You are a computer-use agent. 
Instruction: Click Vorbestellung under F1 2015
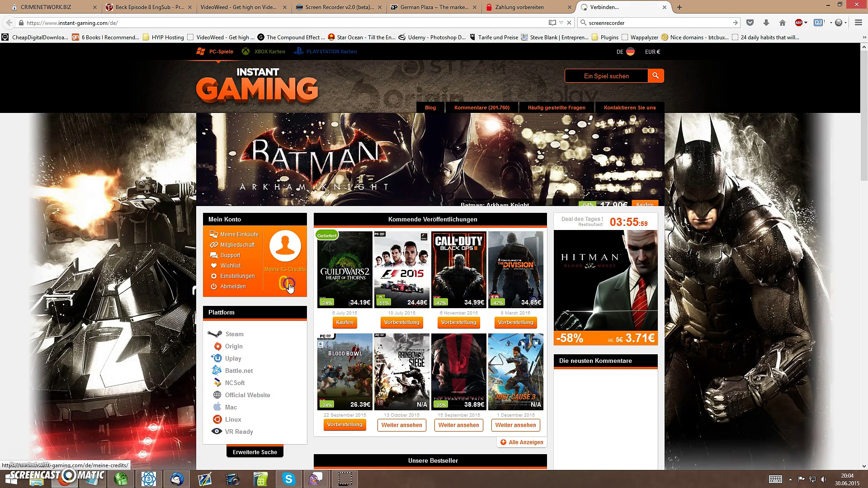[401, 322]
